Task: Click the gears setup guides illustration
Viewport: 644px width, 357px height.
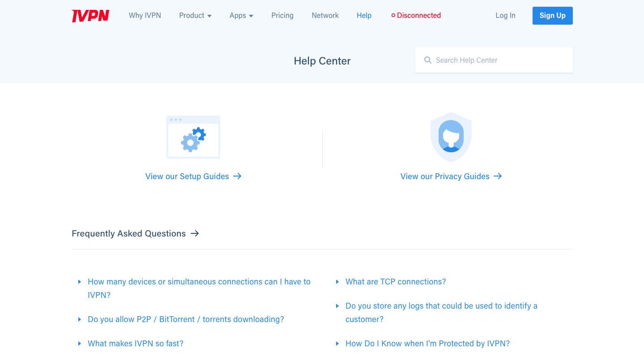Action: (x=193, y=137)
